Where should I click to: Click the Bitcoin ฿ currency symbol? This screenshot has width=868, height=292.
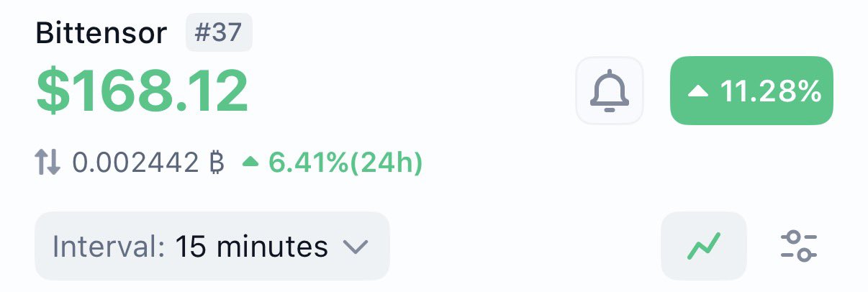216,164
